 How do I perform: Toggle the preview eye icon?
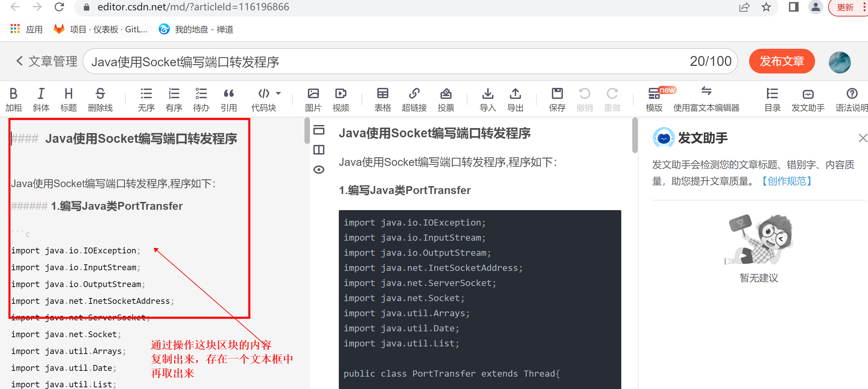tap(319, 170)
